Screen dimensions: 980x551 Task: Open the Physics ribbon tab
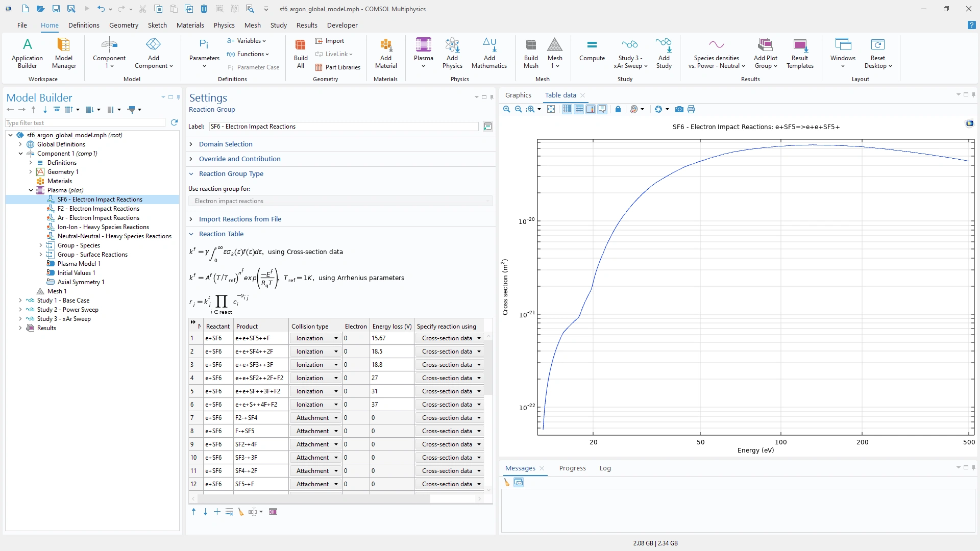pos(224,25)
